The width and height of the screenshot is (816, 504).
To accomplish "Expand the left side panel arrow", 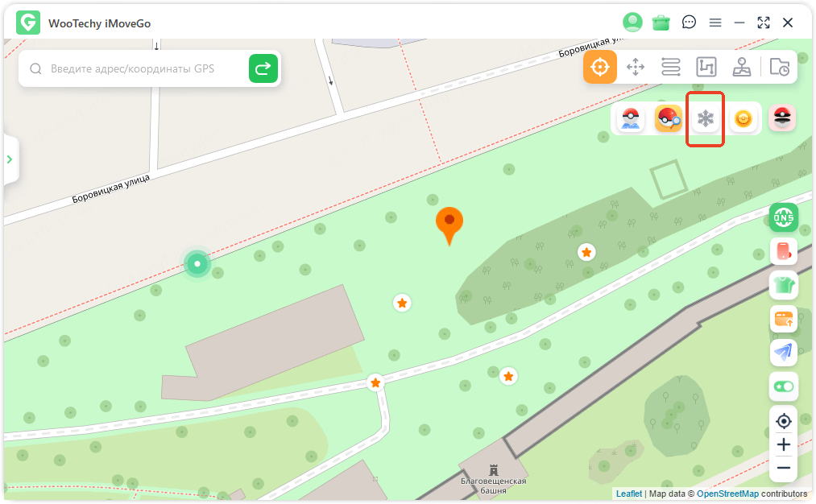I will (10, 159).
